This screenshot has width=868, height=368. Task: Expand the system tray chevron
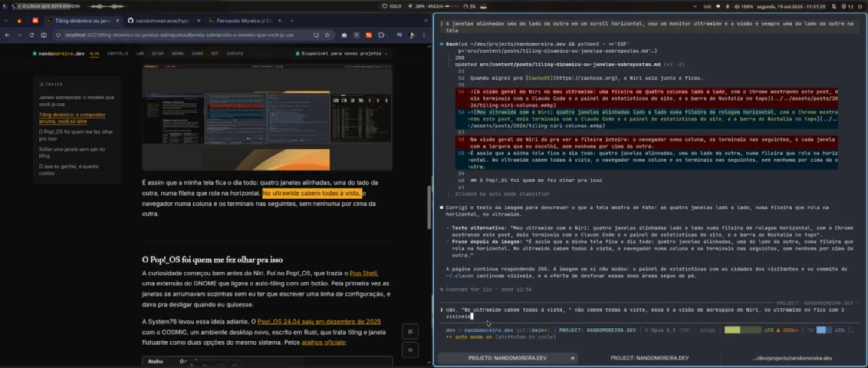click(x=695, y=7)
